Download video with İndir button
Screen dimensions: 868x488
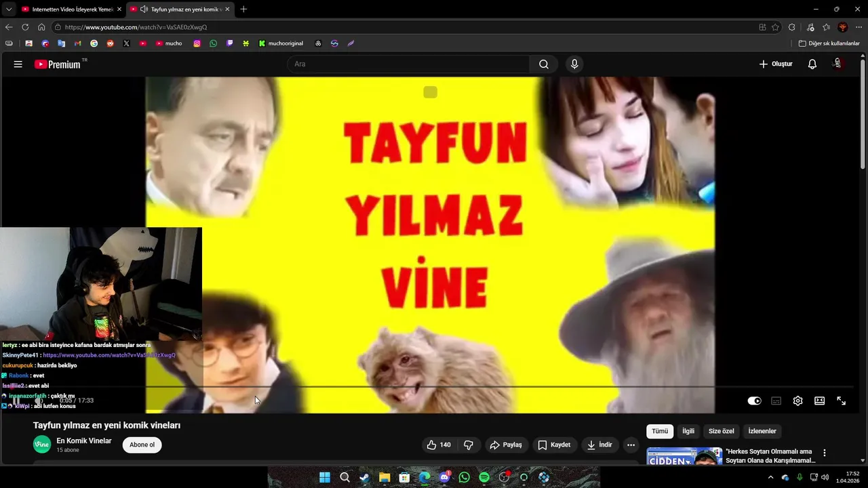599,445
